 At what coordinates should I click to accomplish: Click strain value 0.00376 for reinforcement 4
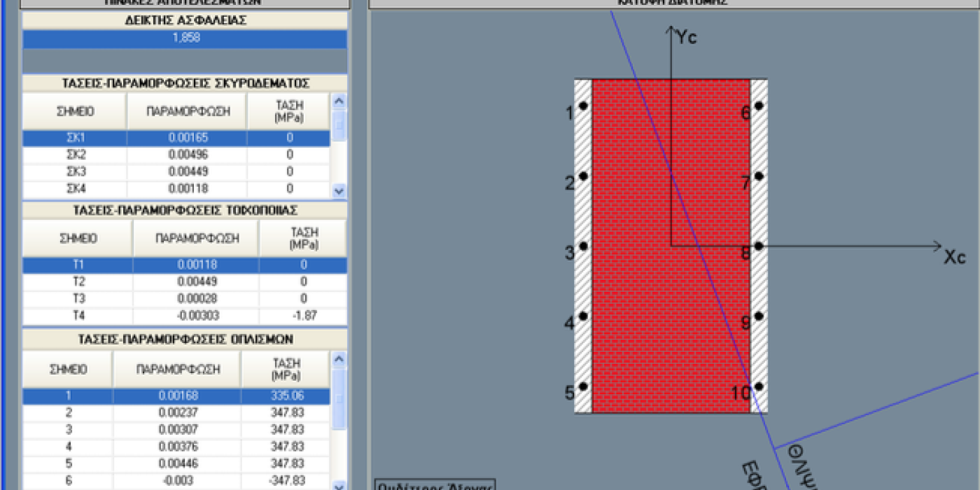click(x=177, y=447)
